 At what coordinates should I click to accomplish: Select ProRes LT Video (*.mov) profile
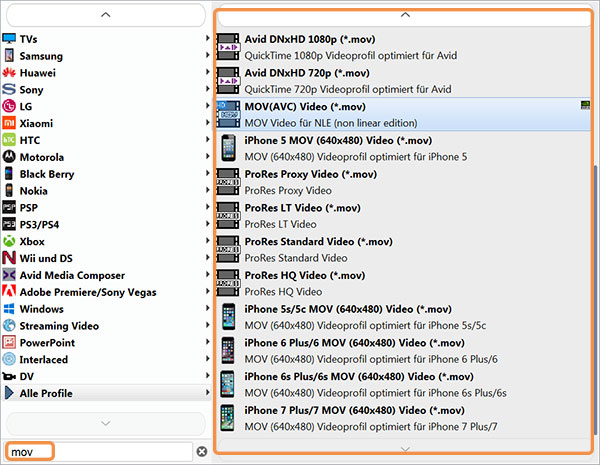click(404, 215)
